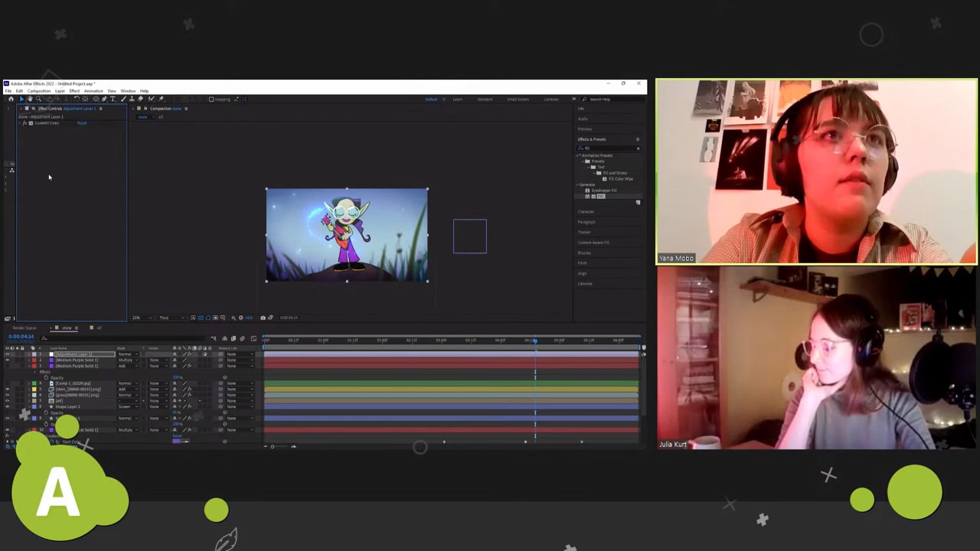This screenshot has height=551, width=980.
Task: Reset the Lumetri Color effect
Action: coord(82,123)
